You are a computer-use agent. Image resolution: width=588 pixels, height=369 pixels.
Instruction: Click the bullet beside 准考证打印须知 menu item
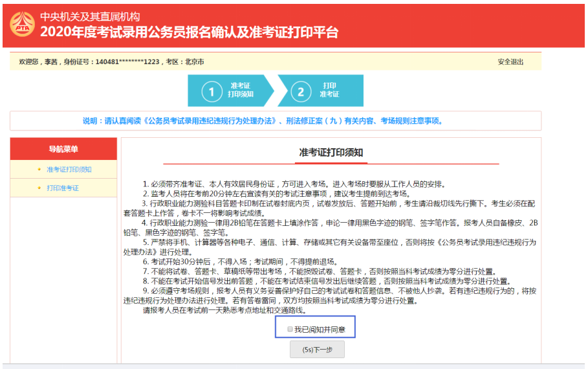coord(39,170)
